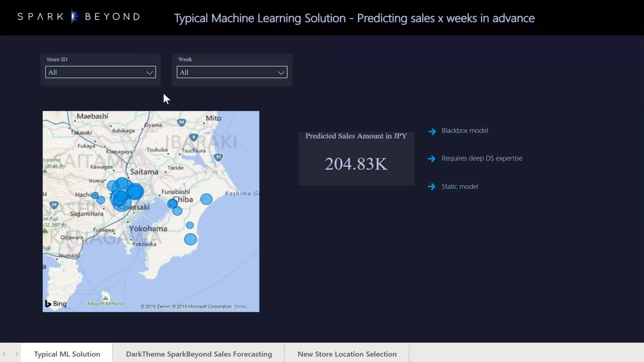
Task: Click the SparkBeyond logo
Action: [79, 17]
